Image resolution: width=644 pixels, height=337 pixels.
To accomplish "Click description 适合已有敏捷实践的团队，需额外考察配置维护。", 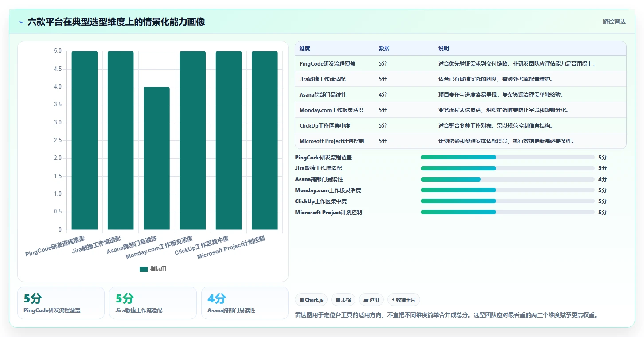I will point(496,79).
